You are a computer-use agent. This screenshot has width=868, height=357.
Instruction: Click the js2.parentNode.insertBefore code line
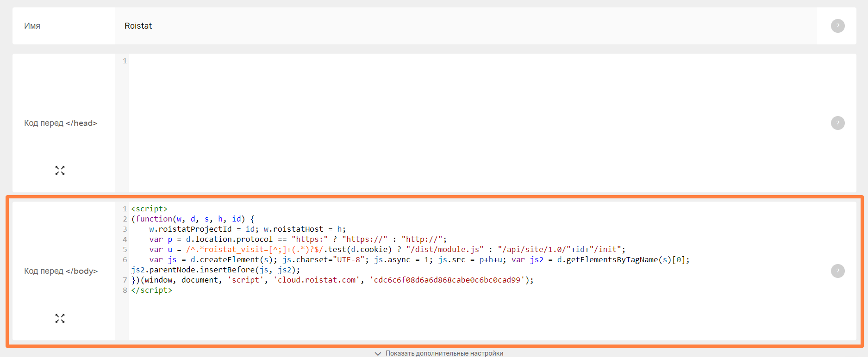[216, 270]
